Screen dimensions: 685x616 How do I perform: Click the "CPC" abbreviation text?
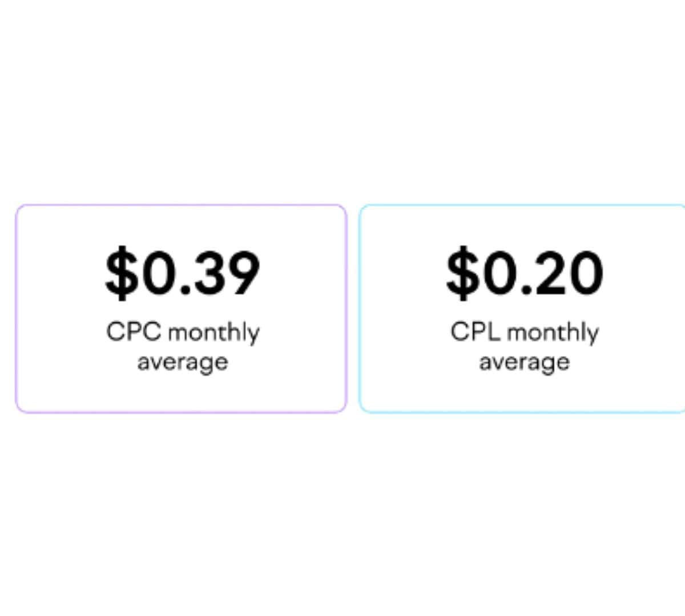click(134, 332)
